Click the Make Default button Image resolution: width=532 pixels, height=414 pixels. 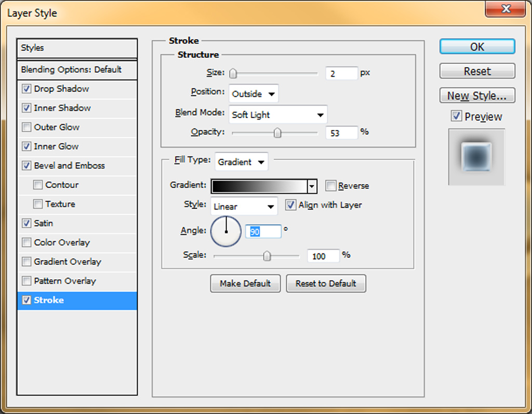pyautogui.click(x=245, y=283)
